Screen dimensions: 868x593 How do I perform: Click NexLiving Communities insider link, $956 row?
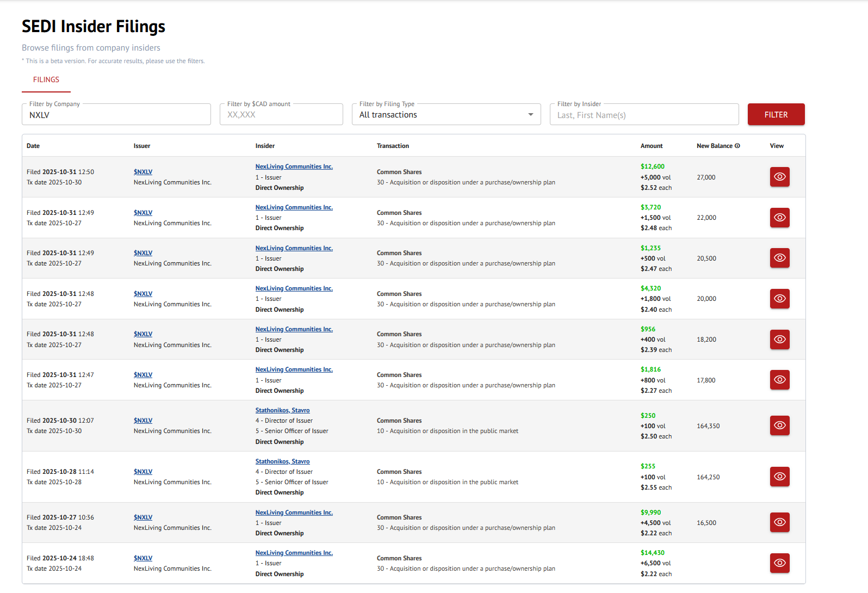click(x=294, y=329)
